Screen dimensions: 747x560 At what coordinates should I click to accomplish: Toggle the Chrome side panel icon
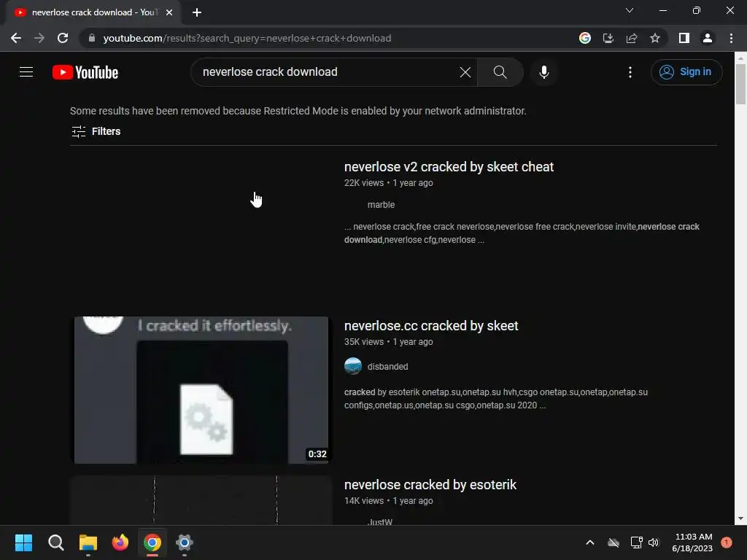684,38
